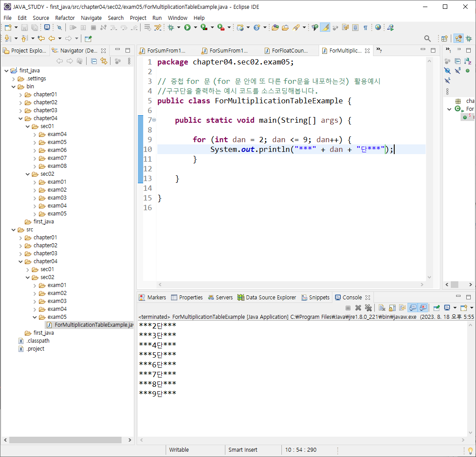Toggle Mark Occurrences highlighter icon

[325, 27]
